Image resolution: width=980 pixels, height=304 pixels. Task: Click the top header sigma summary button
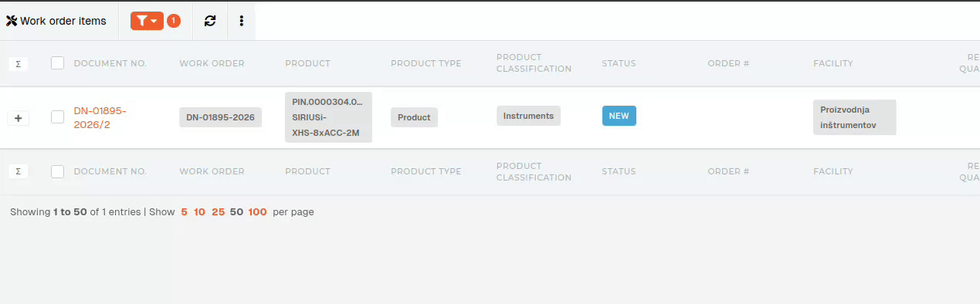click(x=19, y=63)
